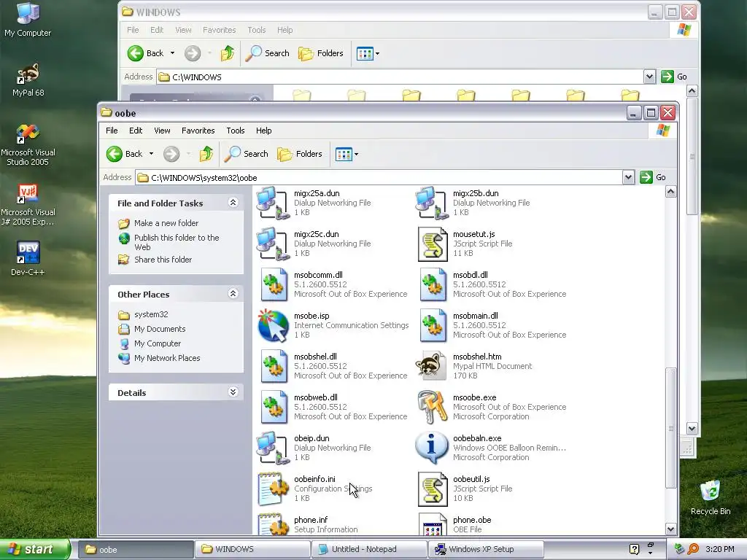Viewport: 747px width, 560px height.
Task: Toggle Folders pane in oobe window
Action: [x=300, y=154]
